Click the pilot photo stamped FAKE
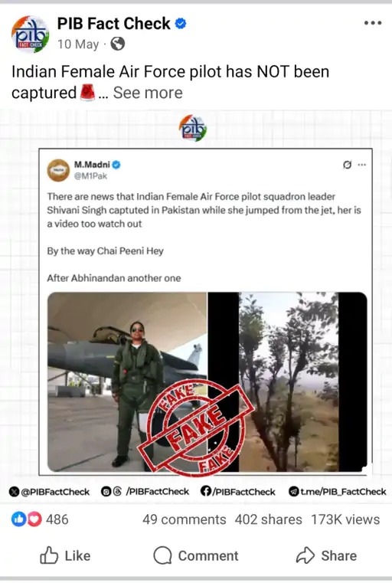This screenshot has height=583, width=392. pyautogui.click(x=127, y=382)
